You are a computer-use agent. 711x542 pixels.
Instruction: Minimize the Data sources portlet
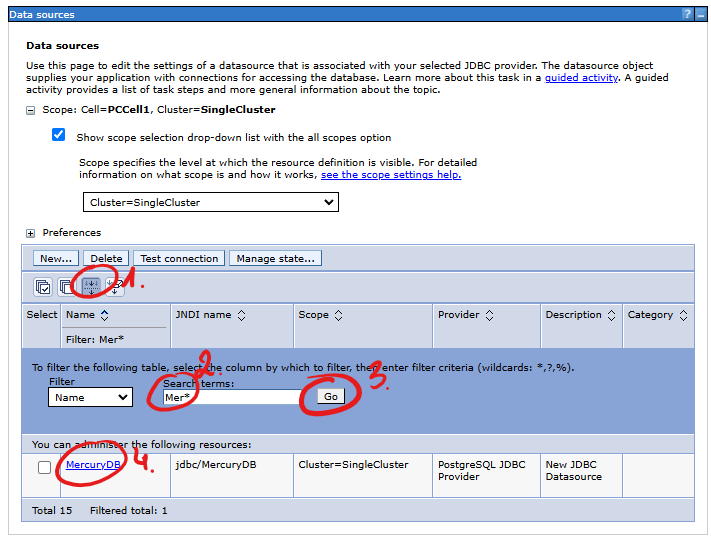coord(701,14)
